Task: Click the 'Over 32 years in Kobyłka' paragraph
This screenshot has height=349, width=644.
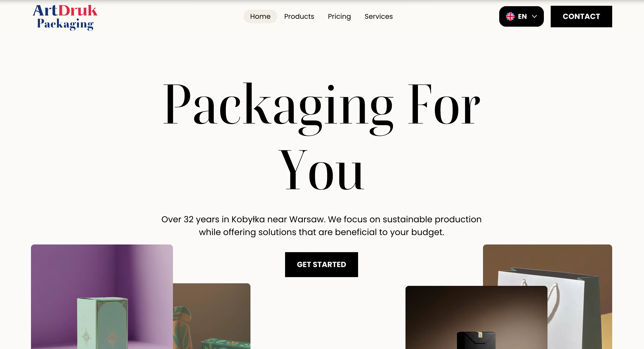Action: pyautogui.click(x=322, y=225)
